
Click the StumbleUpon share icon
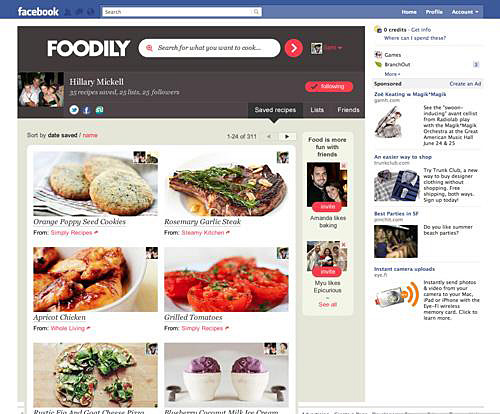pos(99,110)
